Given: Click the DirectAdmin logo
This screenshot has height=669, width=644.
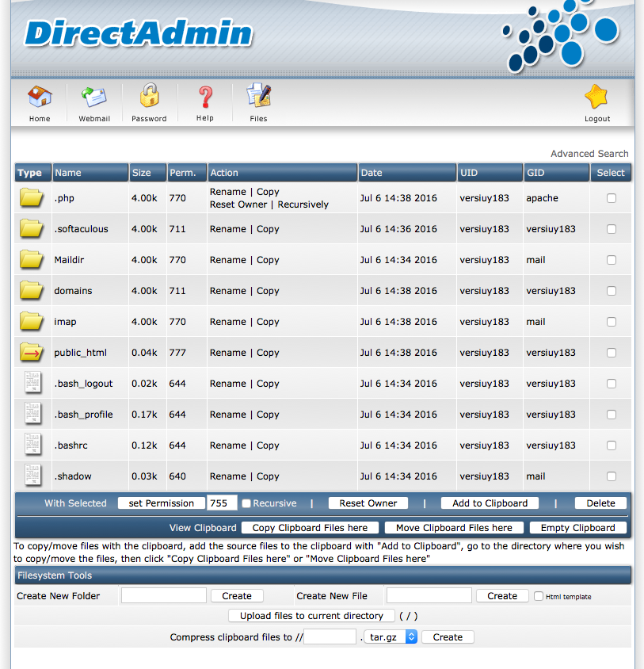Looking at the screenshot, I should pyautogui.click(x=139, y=32).
